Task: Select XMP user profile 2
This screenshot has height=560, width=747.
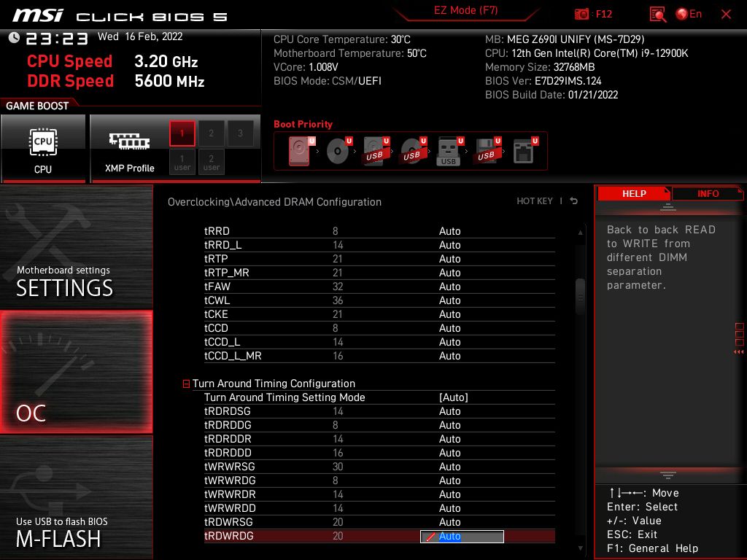Action: click(211, 162)
